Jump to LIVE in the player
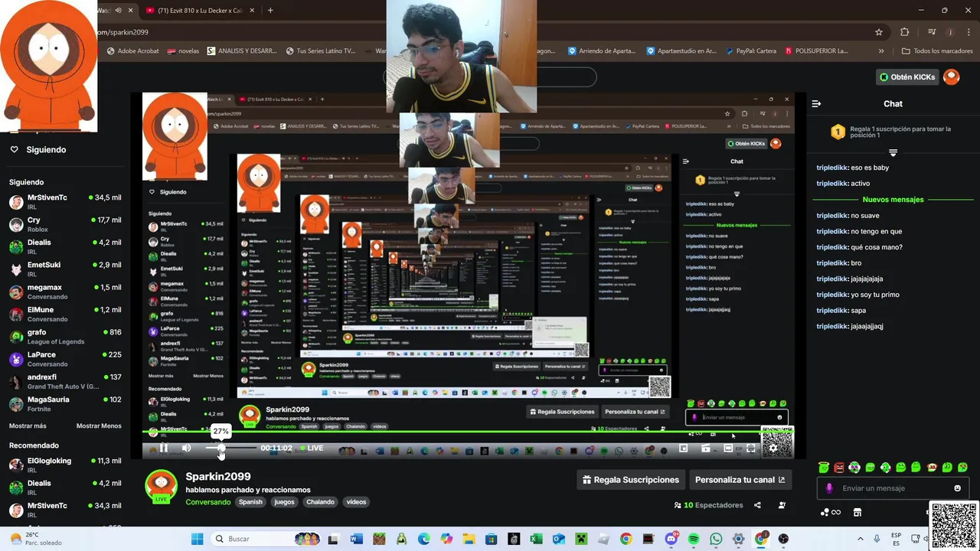 tap(312, 448)
